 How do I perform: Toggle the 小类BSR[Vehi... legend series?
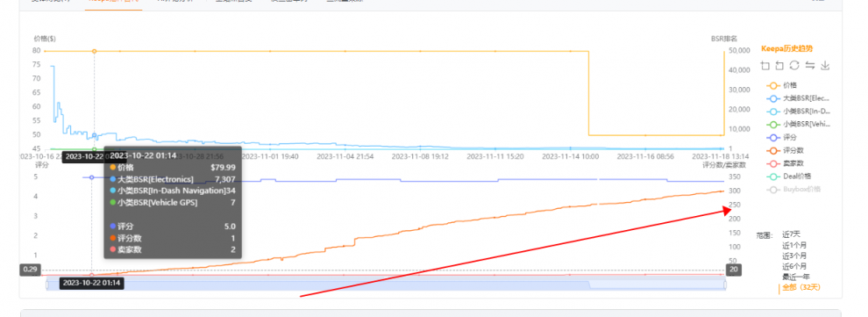(798, 124)
